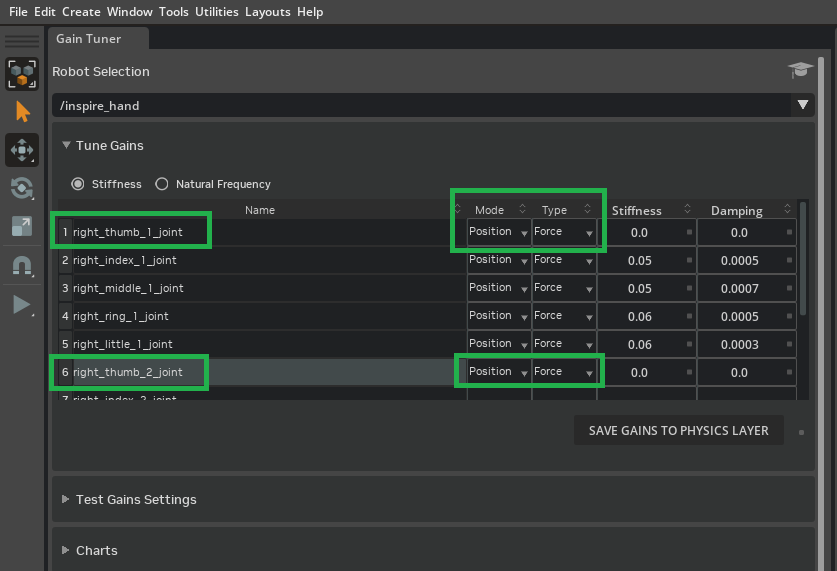Open the File menu
The width and height of the screenshot is (837, 571).
[18, 12]
